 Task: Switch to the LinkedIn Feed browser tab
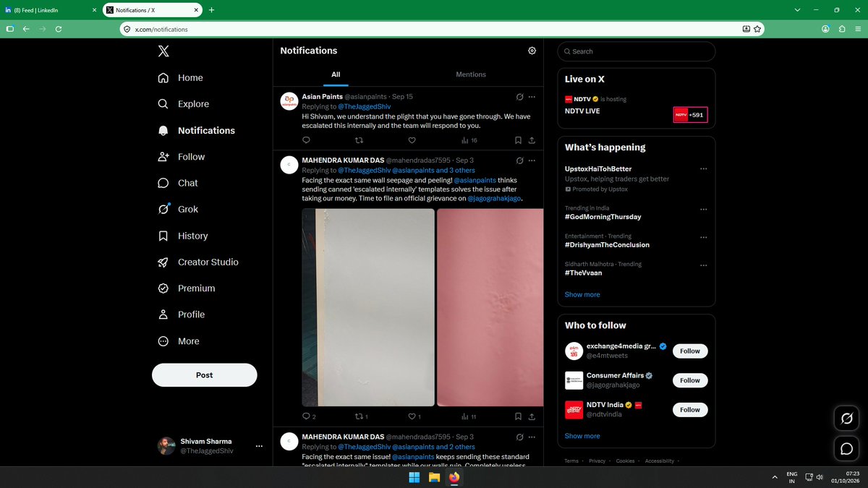[x=51, y=10]
